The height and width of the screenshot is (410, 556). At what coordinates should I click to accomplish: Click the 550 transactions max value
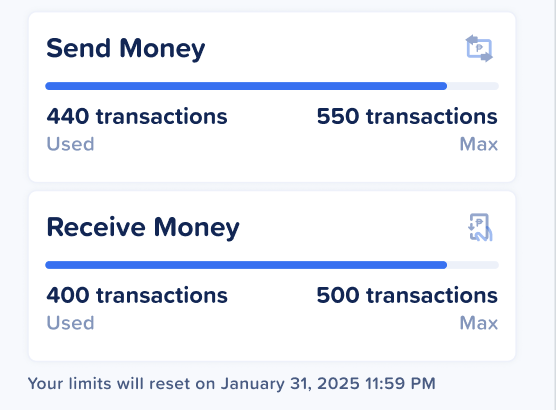[407, 116]
